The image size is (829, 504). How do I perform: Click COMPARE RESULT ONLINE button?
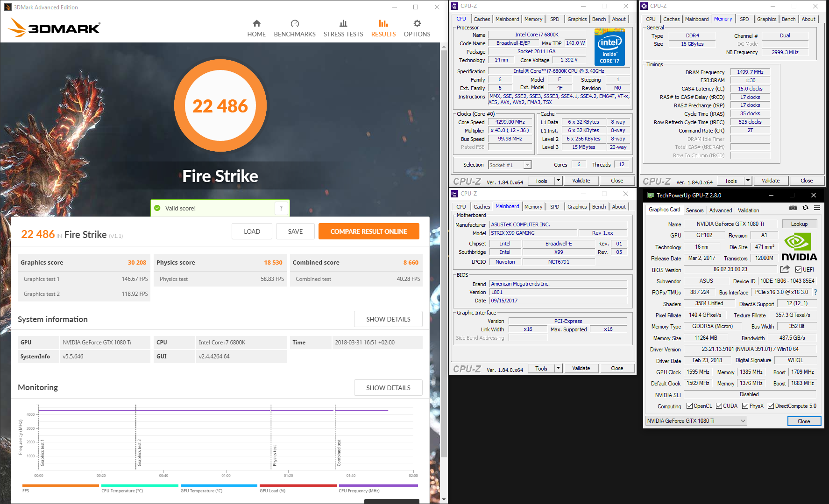click(x=368, y=231)
